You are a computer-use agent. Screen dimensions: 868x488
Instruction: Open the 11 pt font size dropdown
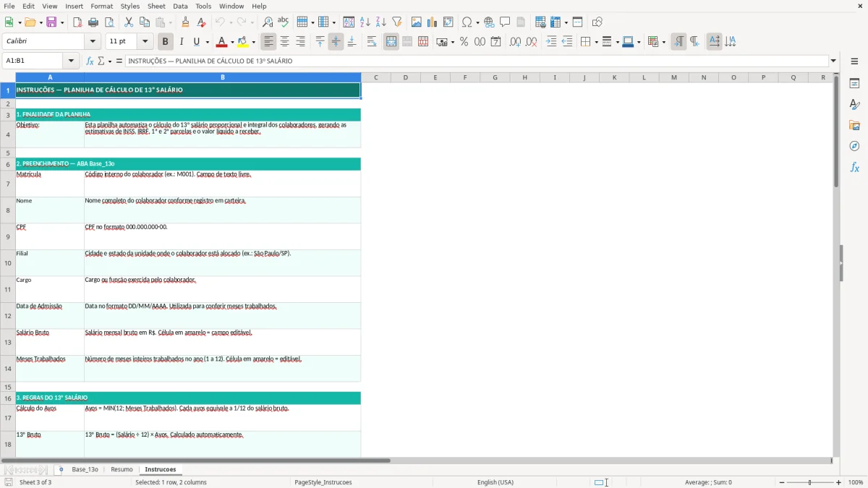[x=145, y=42]
